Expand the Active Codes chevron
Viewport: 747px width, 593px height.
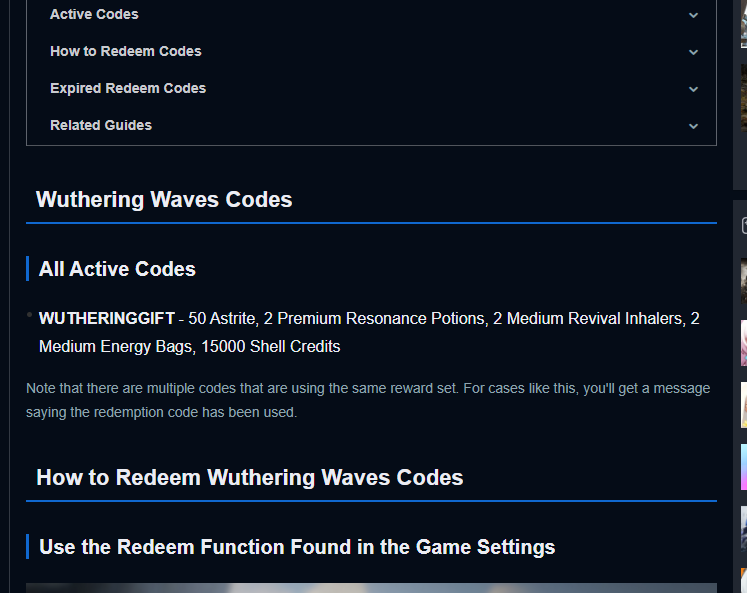693,15
